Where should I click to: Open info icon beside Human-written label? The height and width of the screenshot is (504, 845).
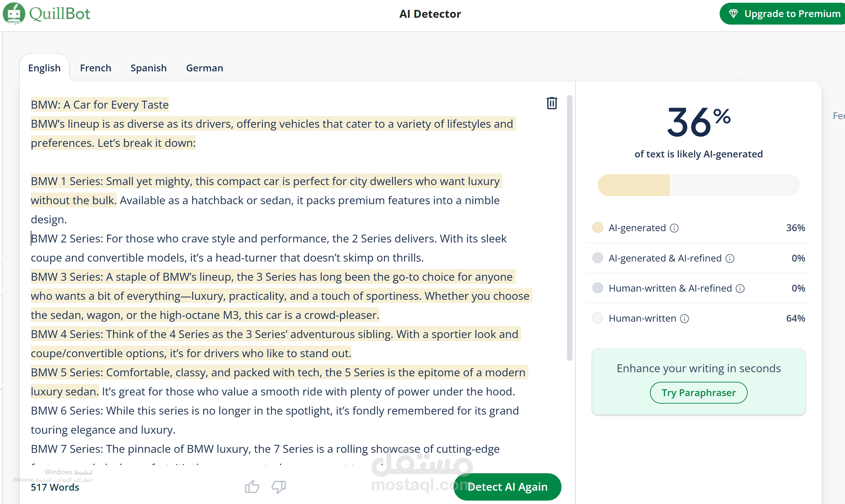click(684, 319)
